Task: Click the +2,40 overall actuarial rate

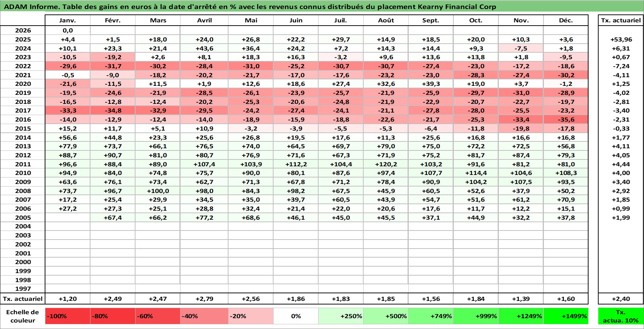Action: pyautogui.click(x=621, y=299)
